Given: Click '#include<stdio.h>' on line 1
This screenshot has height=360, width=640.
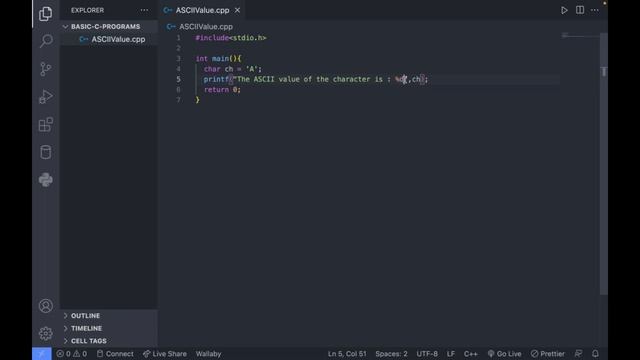Looking at the screenshot, I should pos(231,38).
